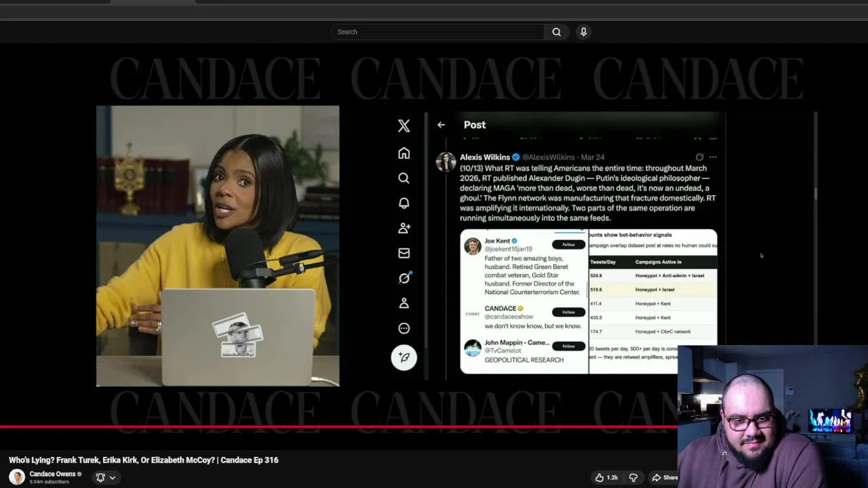Screen dimensions: 868x488
Task: Click the video title Who's Lying
Action: pos(144,460)
